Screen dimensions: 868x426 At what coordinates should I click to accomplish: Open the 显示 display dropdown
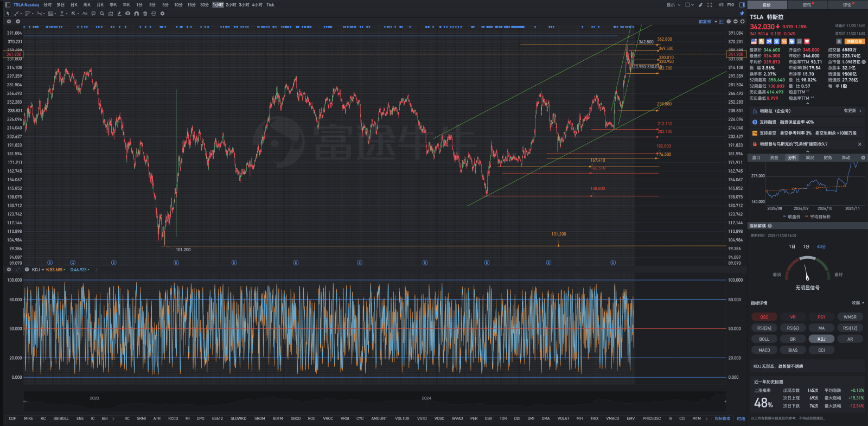click(673, 5)
